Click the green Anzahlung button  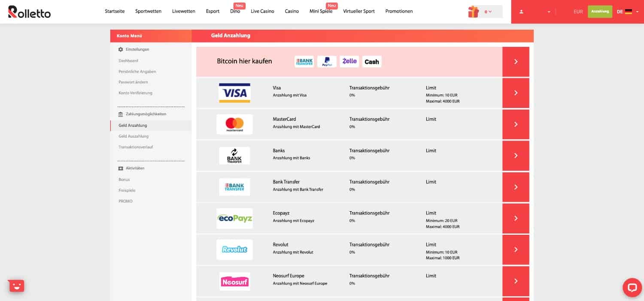tap(600, 12)
